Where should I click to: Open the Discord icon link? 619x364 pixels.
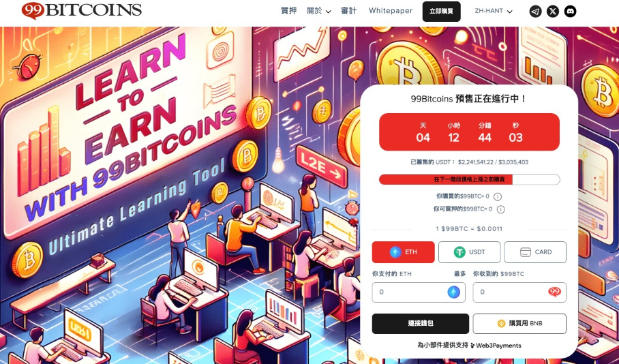pyautogui.click(x=570, y=12)
